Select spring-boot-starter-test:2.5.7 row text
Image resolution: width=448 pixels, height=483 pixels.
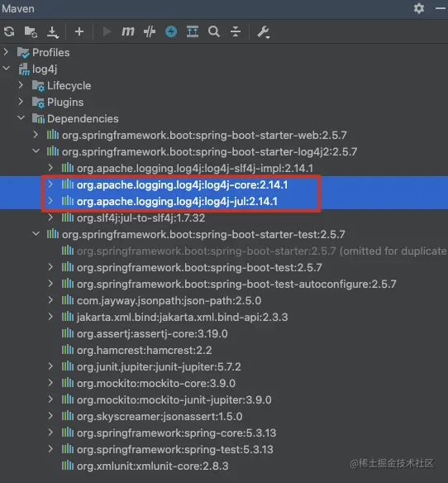click(x=203, y=235)
